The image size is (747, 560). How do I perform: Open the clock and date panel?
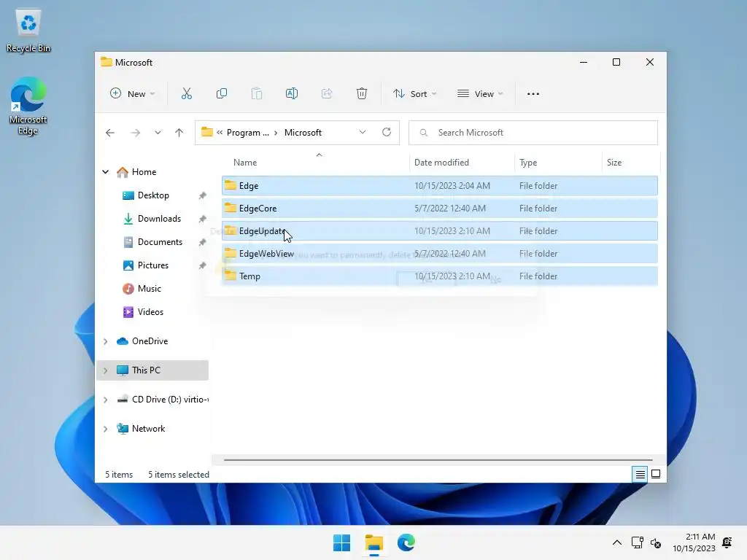[694, 542]
